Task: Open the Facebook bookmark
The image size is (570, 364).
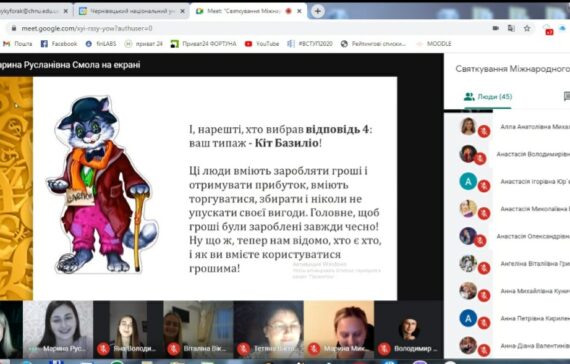Action: pos(59,44)
